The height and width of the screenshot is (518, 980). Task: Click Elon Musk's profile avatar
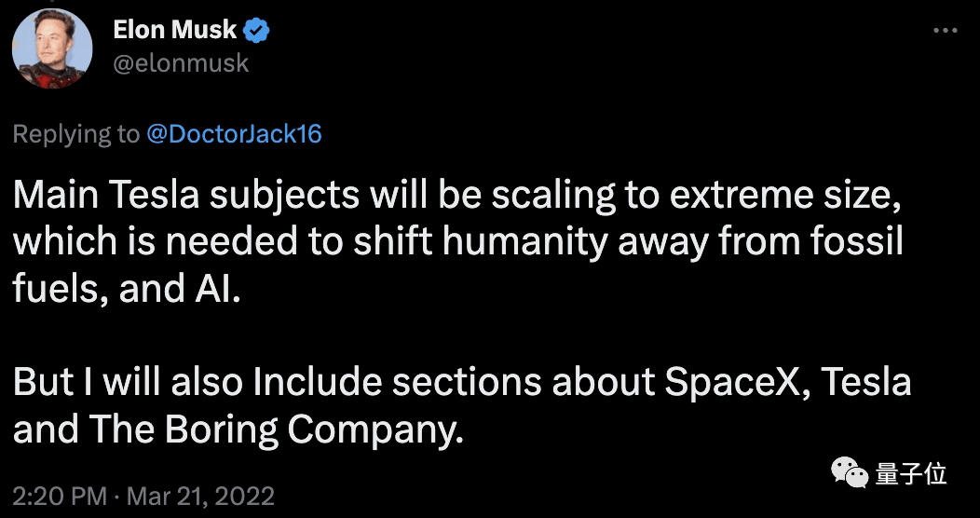click(x=51, y=49)
